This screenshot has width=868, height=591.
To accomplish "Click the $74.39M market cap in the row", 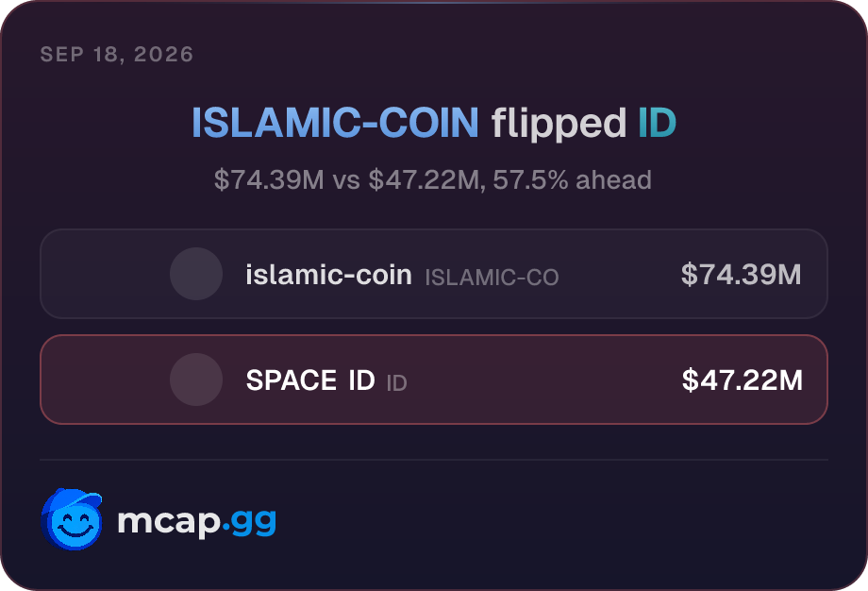I will tap(742, 274).
